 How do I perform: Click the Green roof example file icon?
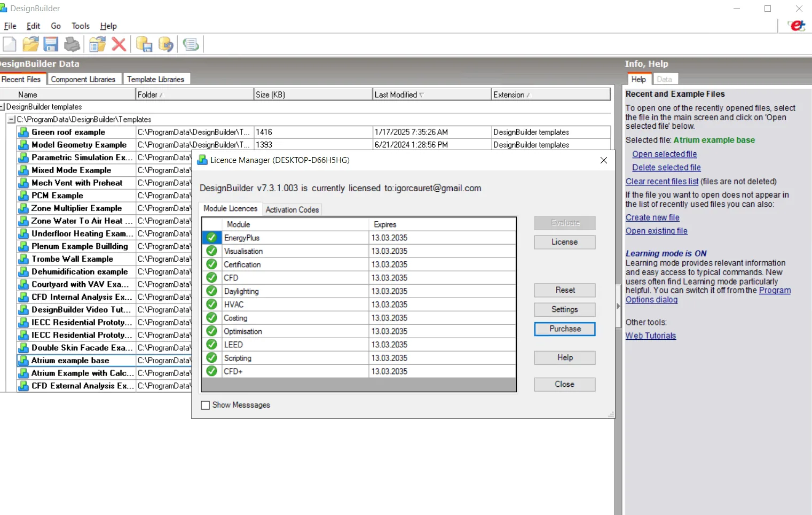[23, 132]
